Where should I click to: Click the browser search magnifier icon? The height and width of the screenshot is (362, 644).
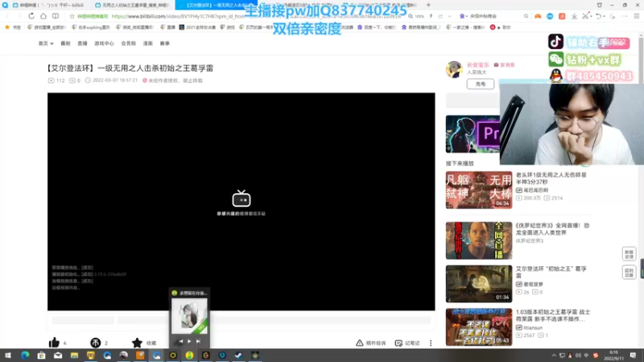tap(526, 16)
